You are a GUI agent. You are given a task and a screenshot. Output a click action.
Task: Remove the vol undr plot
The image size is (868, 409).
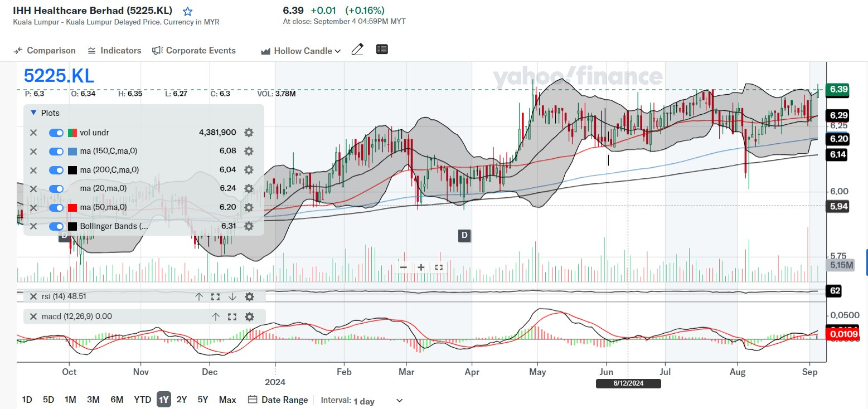click(33, 133)
